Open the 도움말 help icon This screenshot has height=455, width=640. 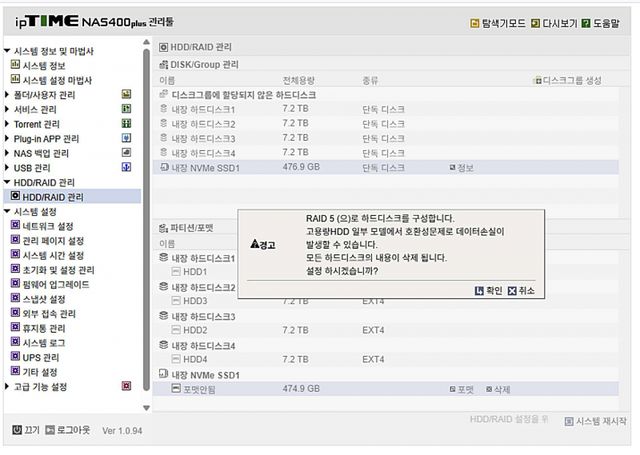pos(595,23)
